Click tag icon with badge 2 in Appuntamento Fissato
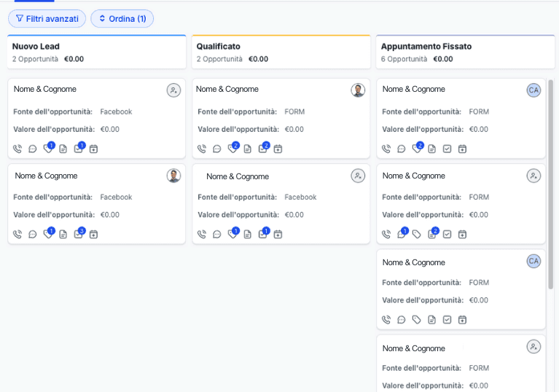This screenshot has height=392, width=559. (417, 148)
